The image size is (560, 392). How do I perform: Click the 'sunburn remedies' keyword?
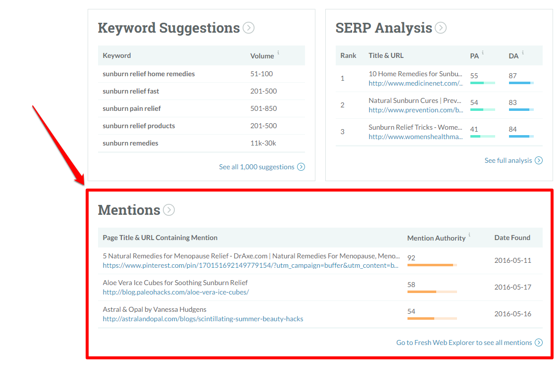pos(130,143)
